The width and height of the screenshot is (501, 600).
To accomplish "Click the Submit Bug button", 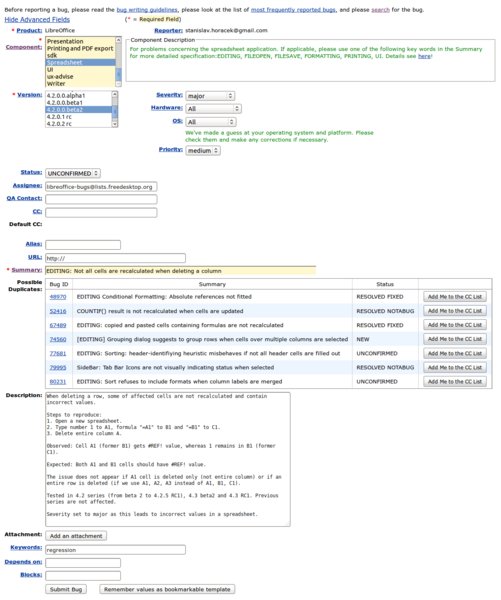I will 66,590.
